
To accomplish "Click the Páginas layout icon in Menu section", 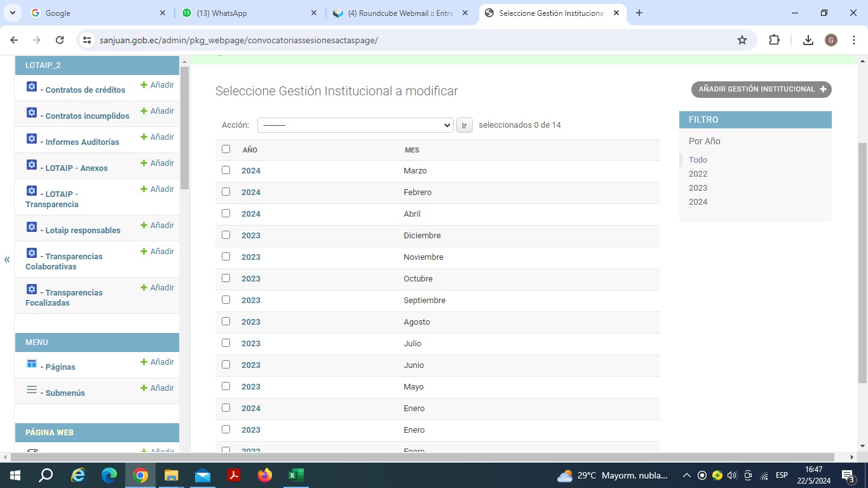I will 32,364.
